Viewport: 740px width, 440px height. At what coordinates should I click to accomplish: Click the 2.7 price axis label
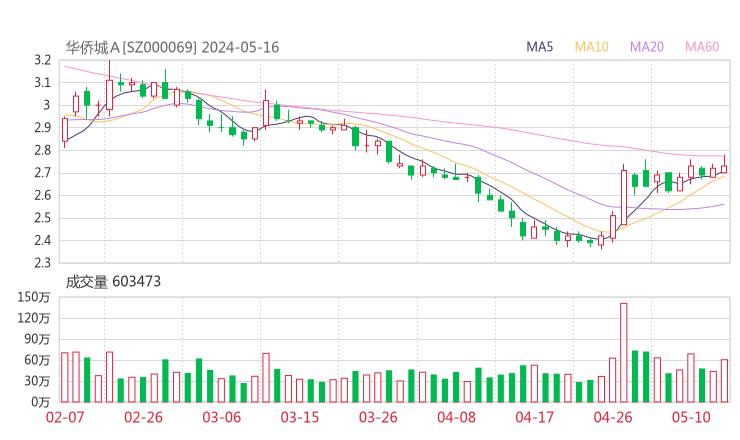42,173
